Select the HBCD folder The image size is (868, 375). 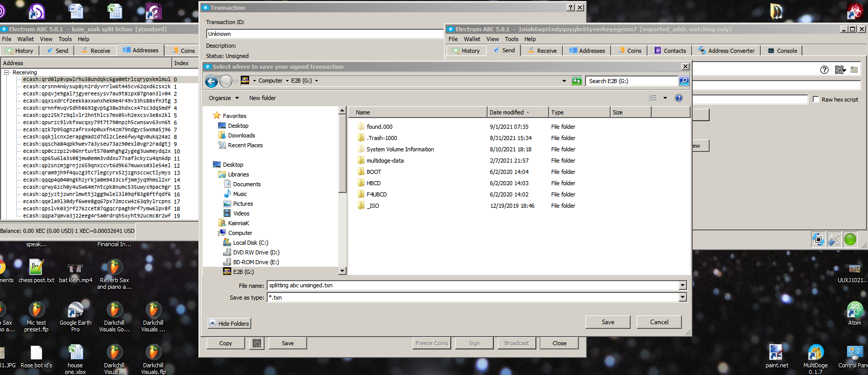(x=373, y=183)
